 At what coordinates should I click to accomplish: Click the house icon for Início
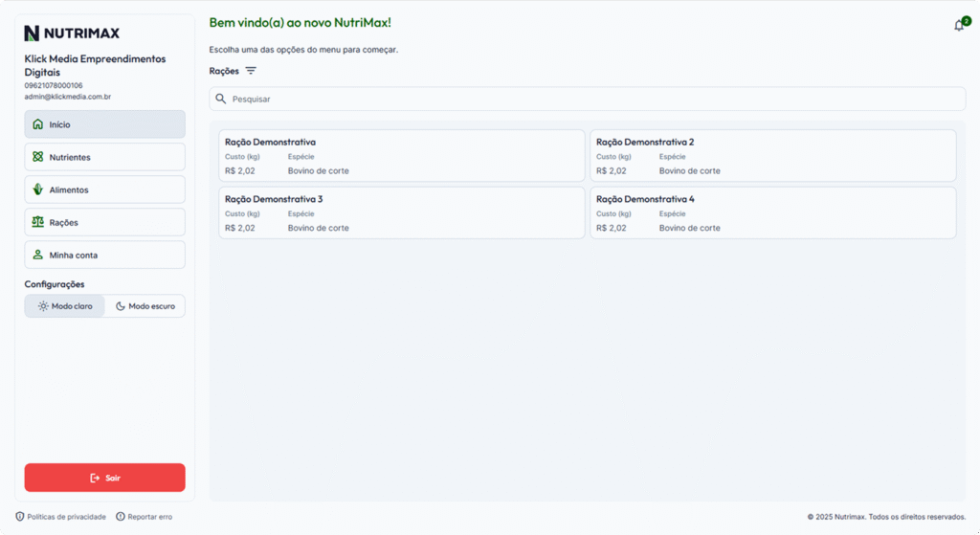37,124
